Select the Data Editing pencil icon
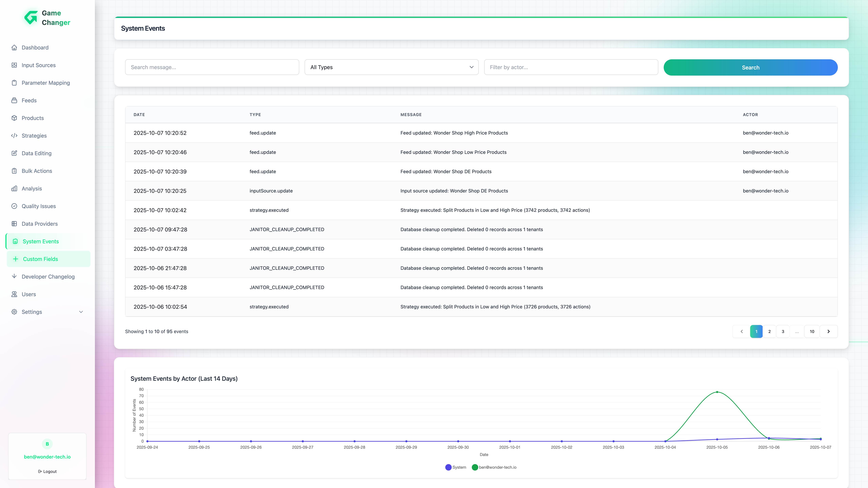 [14, 153]
